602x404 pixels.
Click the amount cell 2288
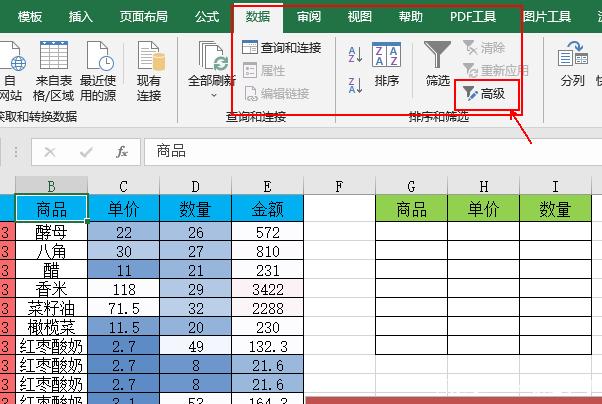(268, 308)
